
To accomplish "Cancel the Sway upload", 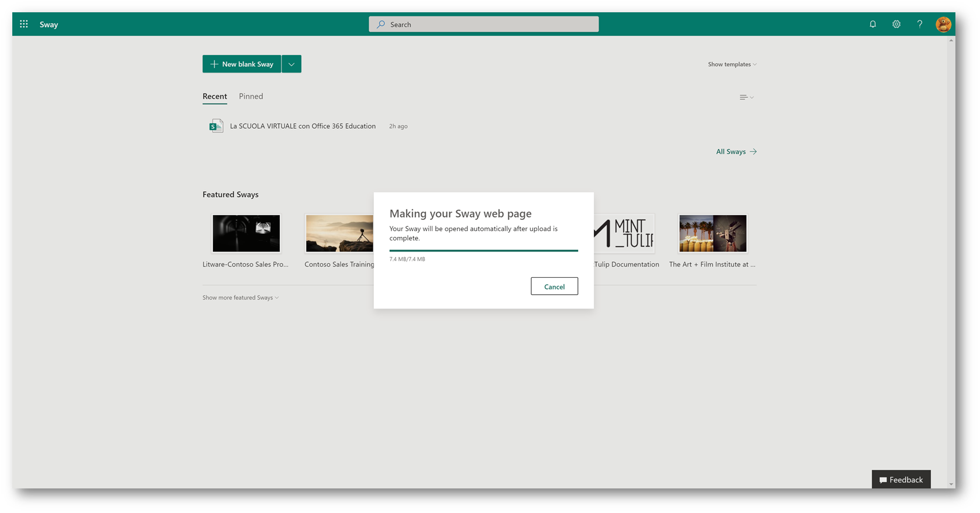I will [x=554, y=286].
